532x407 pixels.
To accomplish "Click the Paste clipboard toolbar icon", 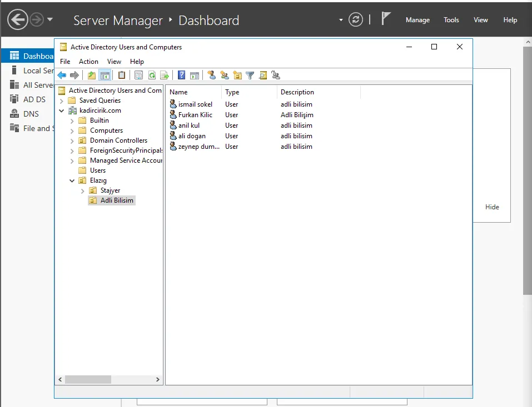I will (x=121, y=75).
